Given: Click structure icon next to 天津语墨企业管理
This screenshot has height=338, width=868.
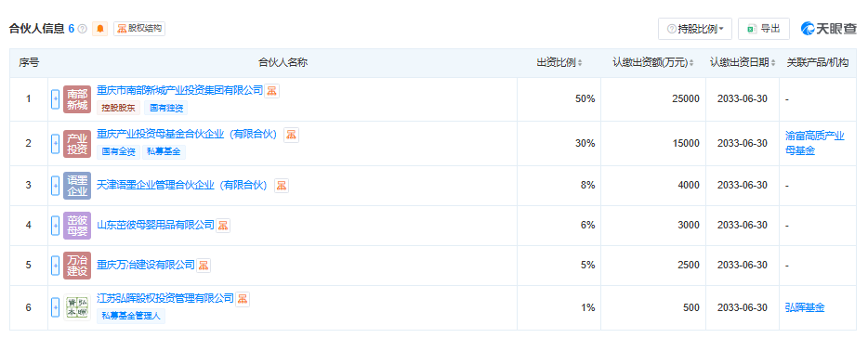Looking at the screenshot, I should 282,186.
